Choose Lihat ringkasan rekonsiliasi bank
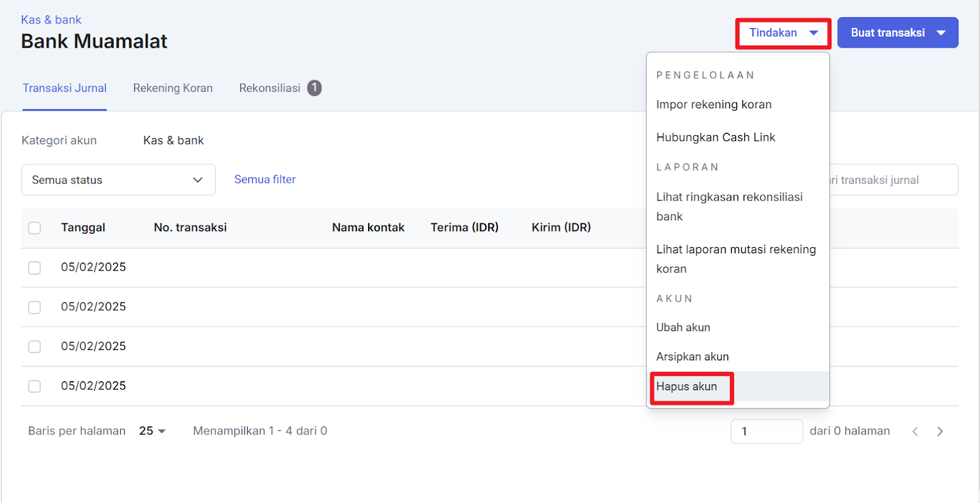This screenshot has width=980, height=503. point(738,207)
